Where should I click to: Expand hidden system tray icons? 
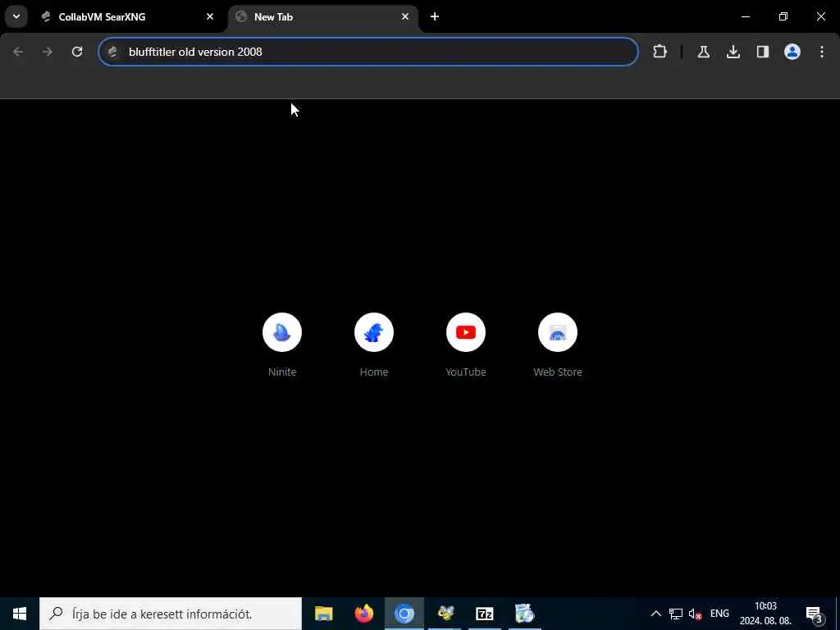tap(655, 614)
